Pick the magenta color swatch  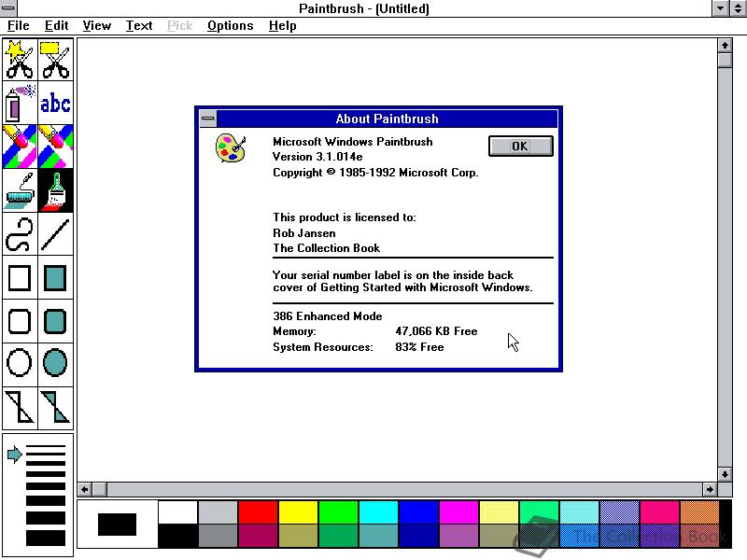click(x=458, y=511)
